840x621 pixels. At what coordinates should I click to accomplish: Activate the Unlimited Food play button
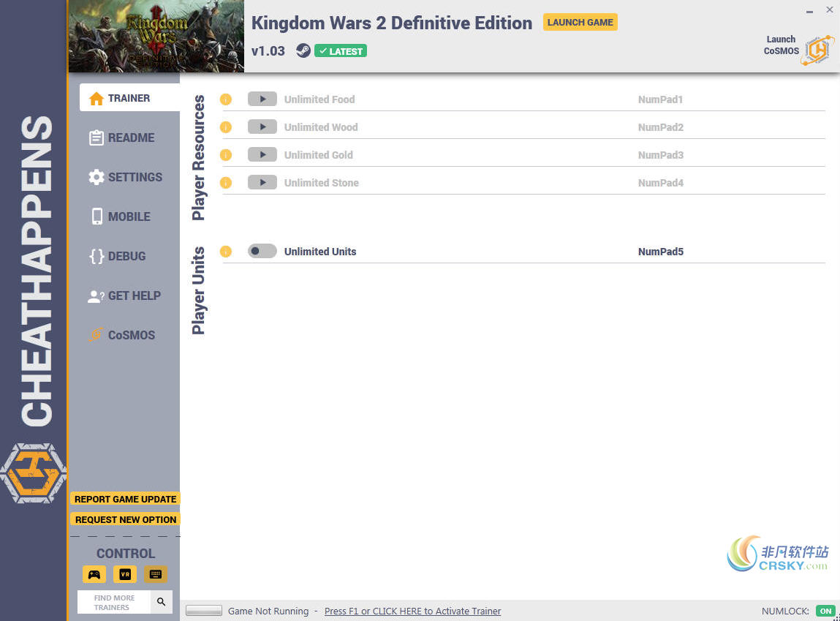point(262,99)
